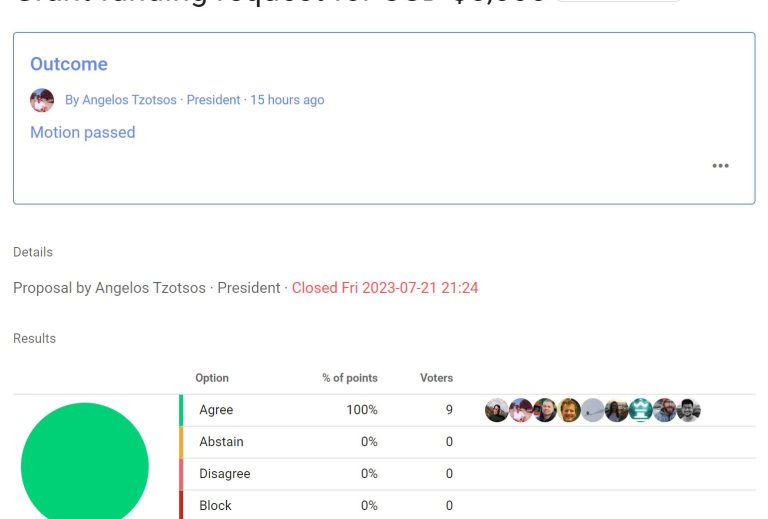Open the 'By Angelos Tzotsos · President' author link
Image resolution: width=768 pixels, height=519 pixels.
[152, 100]
